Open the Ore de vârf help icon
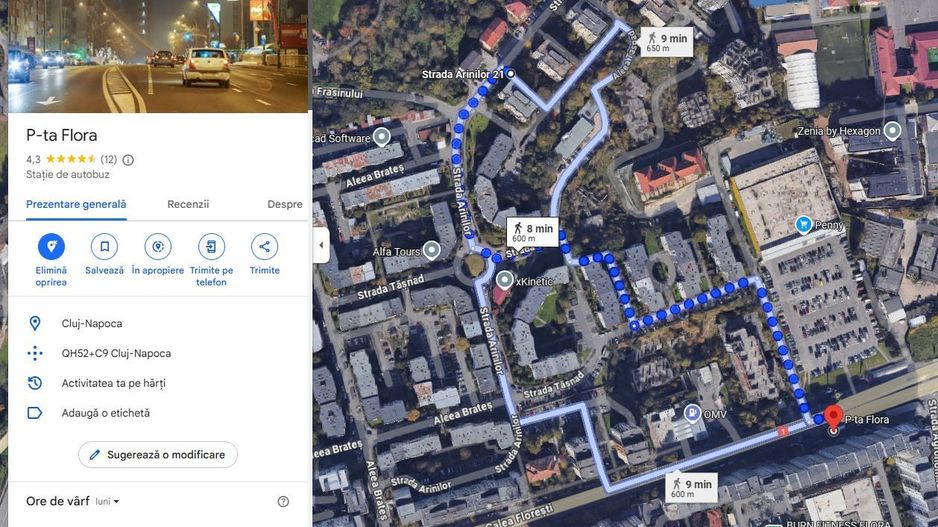 284,501
